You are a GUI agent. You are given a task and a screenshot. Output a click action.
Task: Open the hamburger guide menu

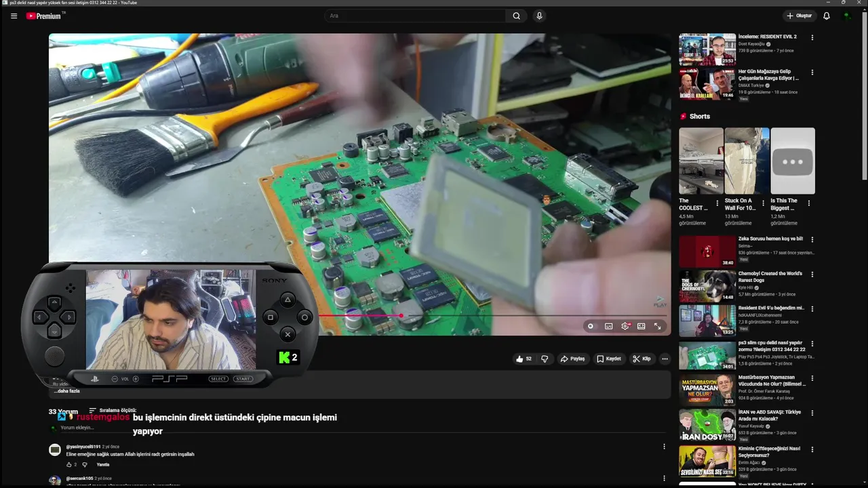coord(14,16)
